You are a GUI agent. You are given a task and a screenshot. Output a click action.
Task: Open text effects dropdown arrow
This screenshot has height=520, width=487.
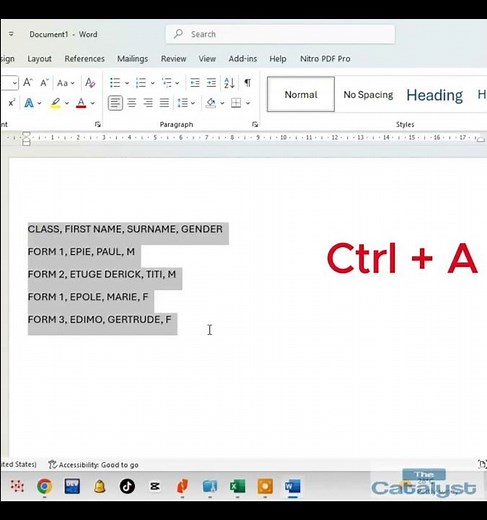[x=39, y=103]
